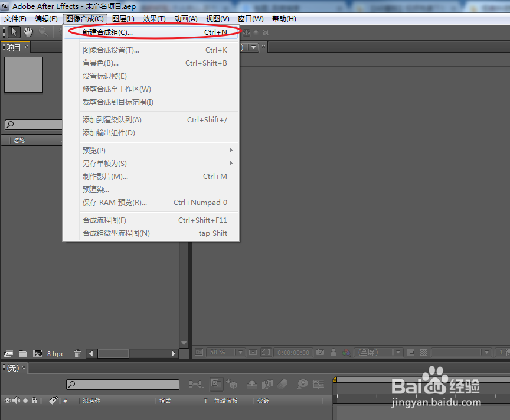Take a snapshot with the camera icon
Screen dimensions: 510x420
coord(321,352)
